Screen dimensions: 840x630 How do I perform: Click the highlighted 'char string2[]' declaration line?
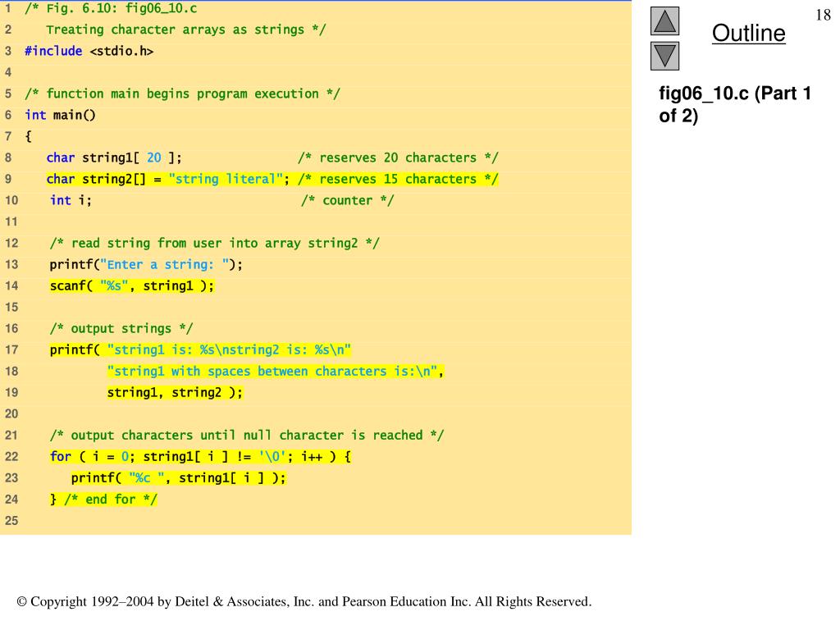tap(272, 179)
